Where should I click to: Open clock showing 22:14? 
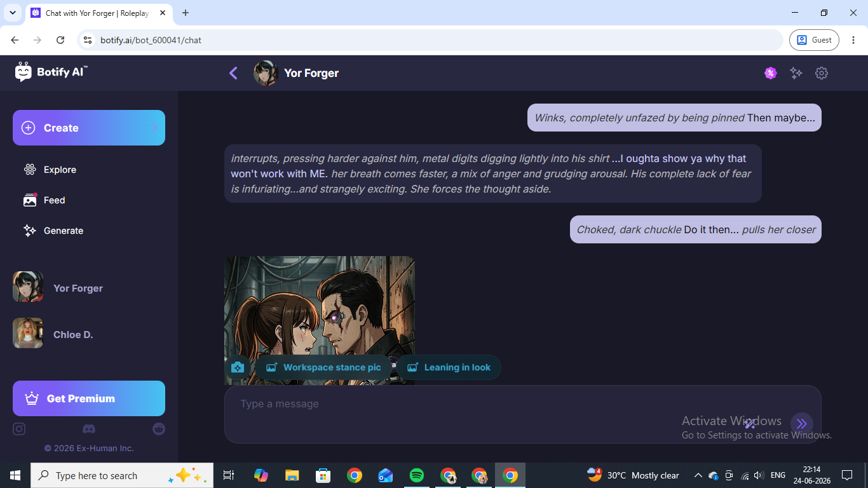coord(811,475)
